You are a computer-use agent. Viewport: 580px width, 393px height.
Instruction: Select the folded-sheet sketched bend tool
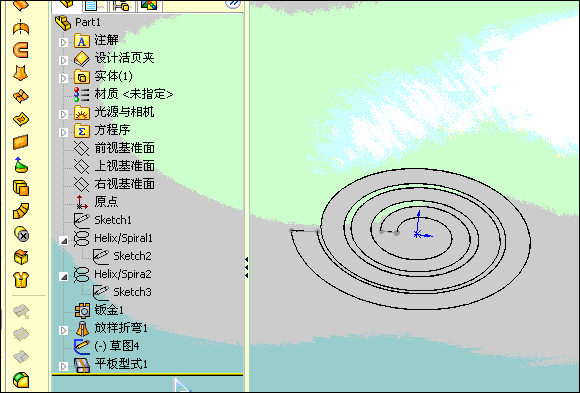[x=21, y=96]
